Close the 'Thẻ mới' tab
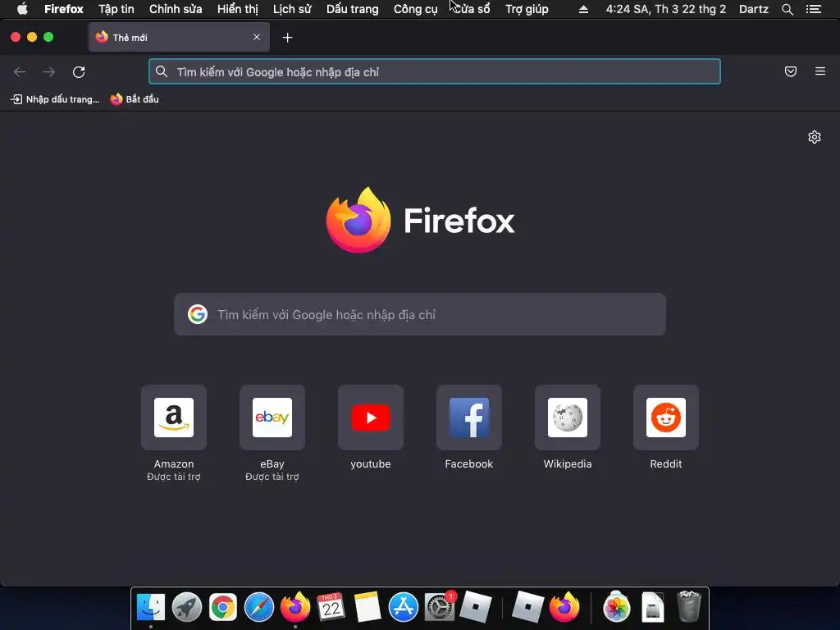Viewport: 840px width, 630px height. [x=257, y=37]
